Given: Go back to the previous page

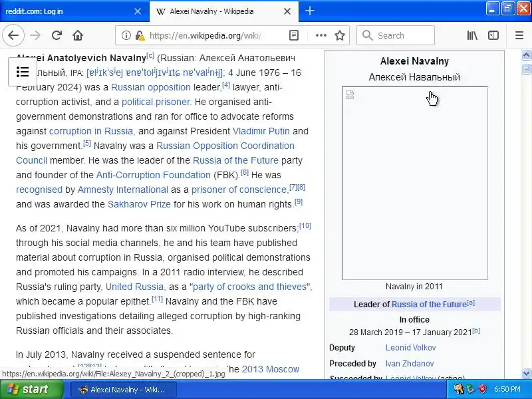Looking at the screenshot, I should pos(13,35).
